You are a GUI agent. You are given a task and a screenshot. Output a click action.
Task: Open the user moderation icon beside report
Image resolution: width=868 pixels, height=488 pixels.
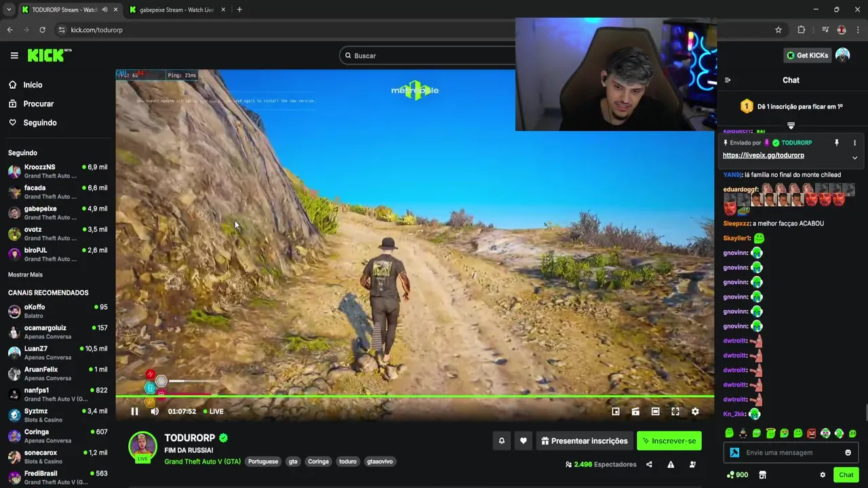coord(692,464)
